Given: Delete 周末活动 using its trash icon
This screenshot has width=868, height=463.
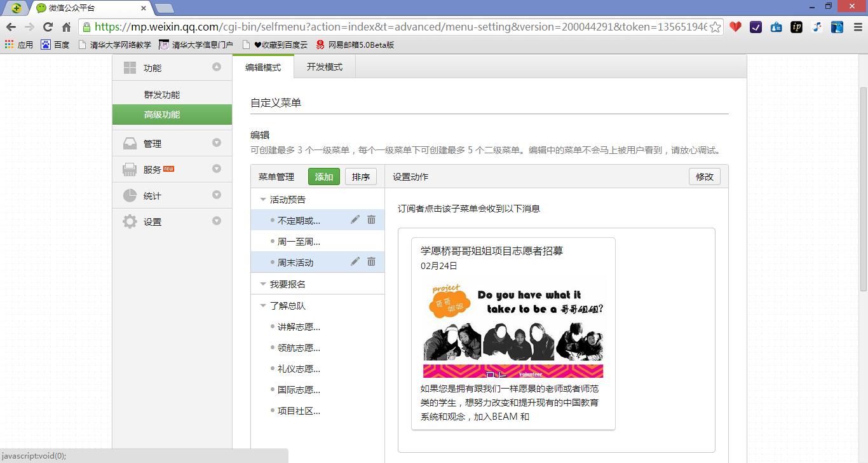Looking at the screenshot, I should [371, 261].
